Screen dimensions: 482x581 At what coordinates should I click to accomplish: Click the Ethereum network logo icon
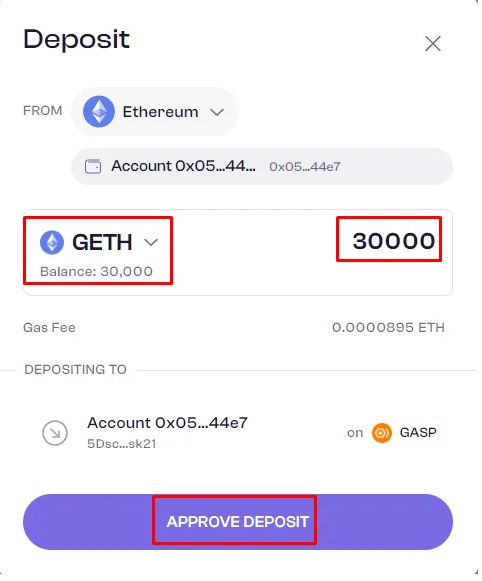pyautogui.click(x=99, y=112)
